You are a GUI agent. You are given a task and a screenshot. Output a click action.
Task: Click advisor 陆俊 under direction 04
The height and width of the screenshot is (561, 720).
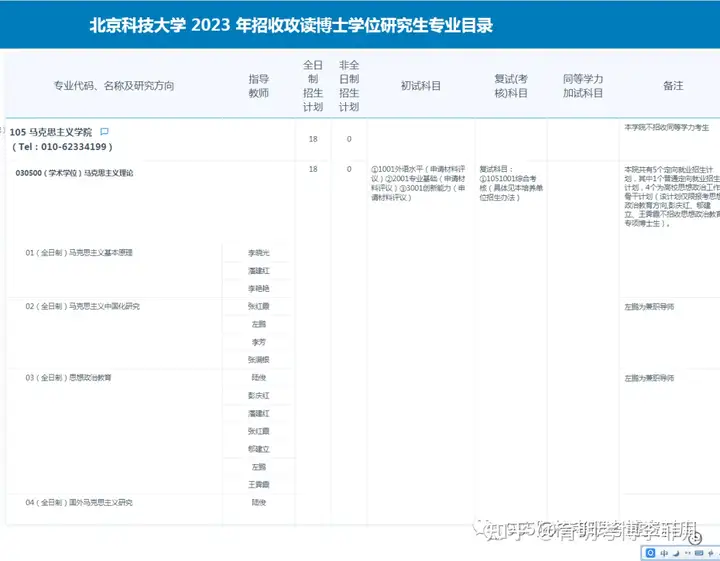tap(259, 503)
